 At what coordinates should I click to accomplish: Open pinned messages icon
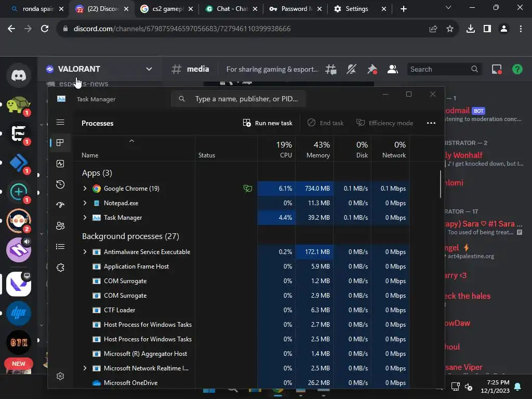[372, 69]
